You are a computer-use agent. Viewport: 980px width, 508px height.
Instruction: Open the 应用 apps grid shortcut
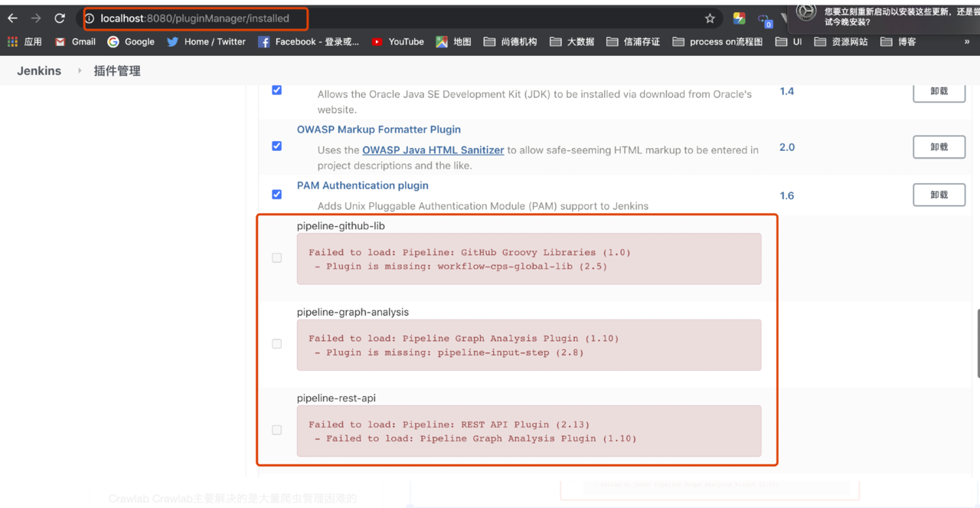[24, 42]
